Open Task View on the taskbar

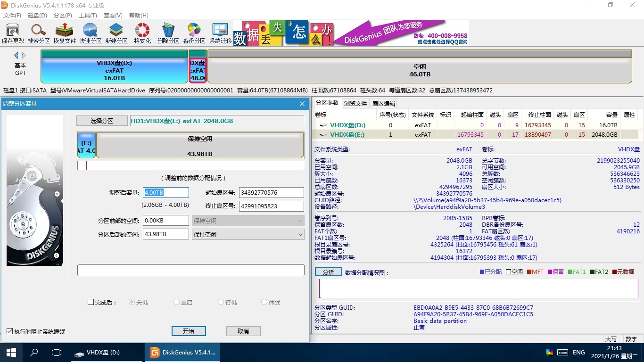point(57,352)
